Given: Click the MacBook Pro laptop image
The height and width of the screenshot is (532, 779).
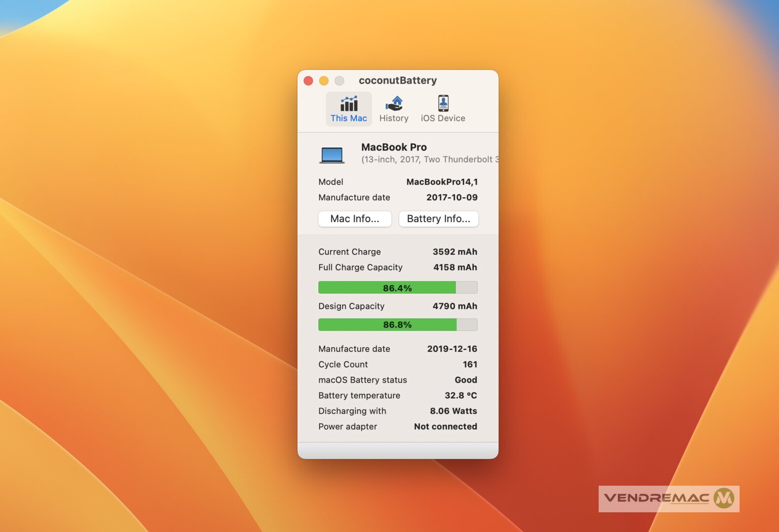Looking at the screenshot, I should click(332, 155).
